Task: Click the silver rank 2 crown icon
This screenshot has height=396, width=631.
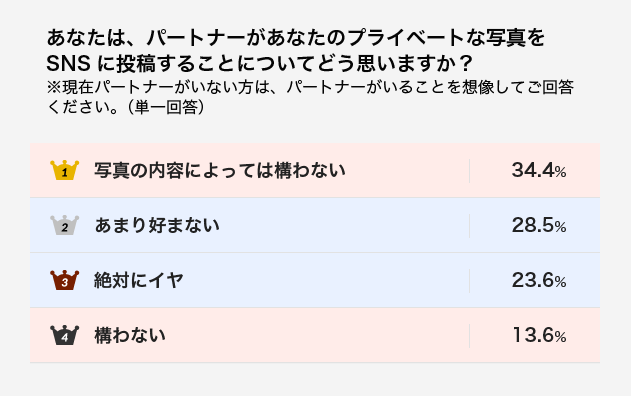Action: tap(64, 225)
